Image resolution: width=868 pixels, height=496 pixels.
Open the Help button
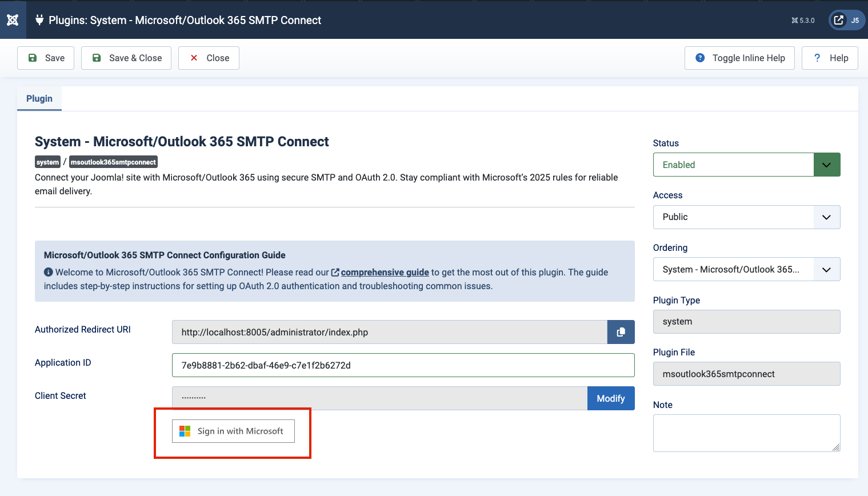(x=830, y=58)
